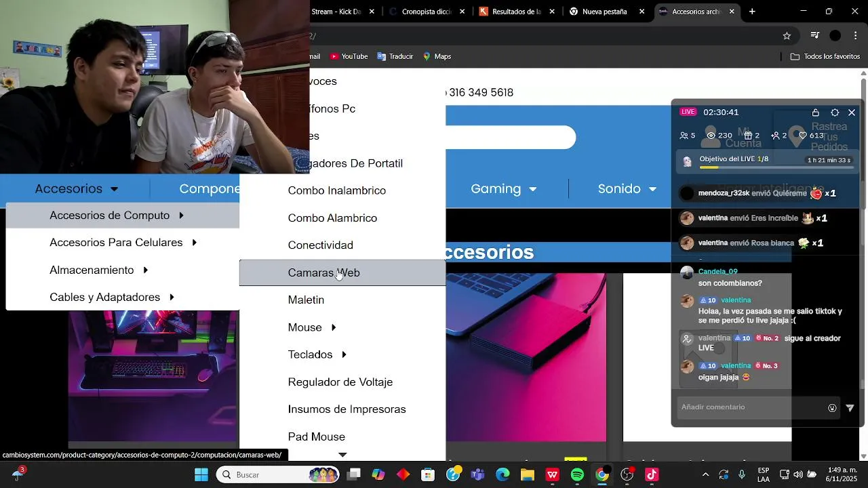
Task: Open LIVE overlay settings gear
Action: [835, 113]
